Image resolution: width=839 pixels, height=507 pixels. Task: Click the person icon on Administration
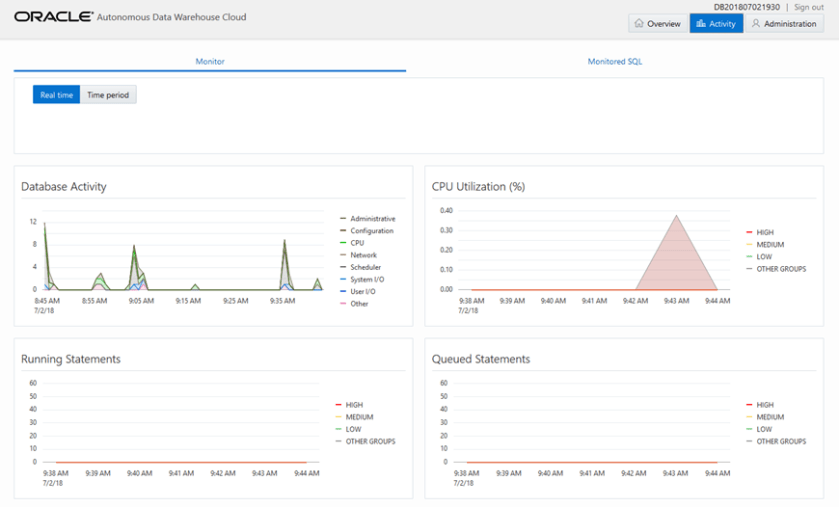[x=756, y=23]
